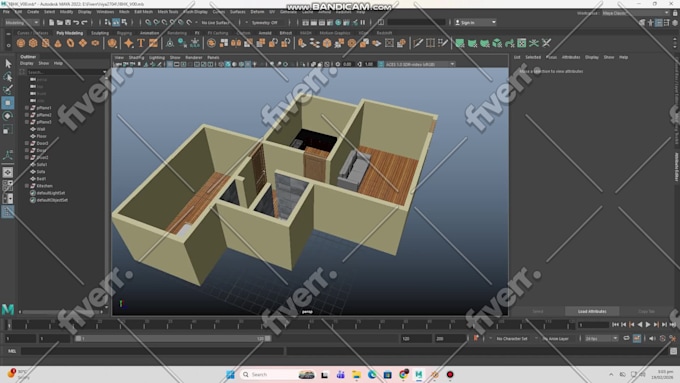Image resolution: width=680 pixels, height=383 pixels.
Task: Toggle the Attribute Editor status line icon
Action: (x=659, y=23)
